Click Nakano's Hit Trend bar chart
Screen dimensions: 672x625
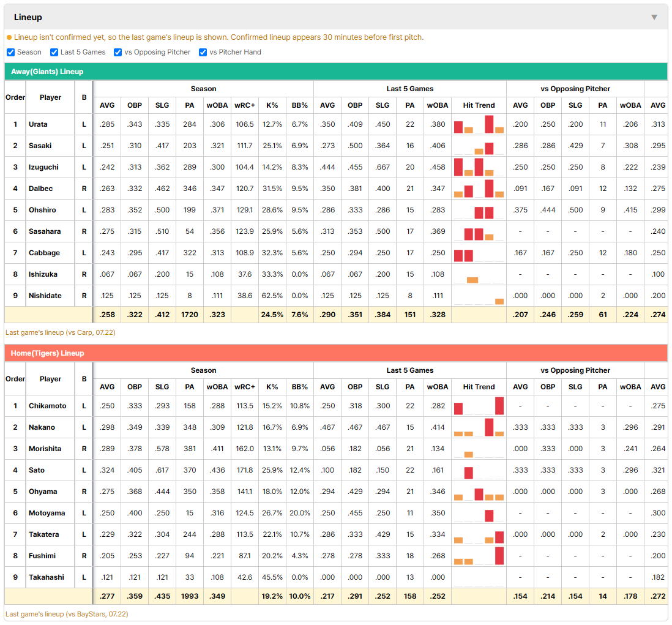(479, 427)
